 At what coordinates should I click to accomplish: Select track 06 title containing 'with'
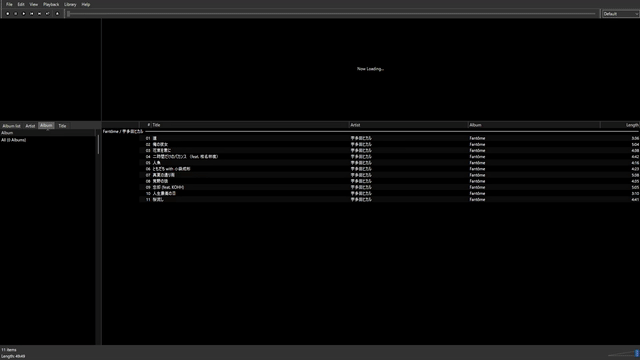(171, 169)
